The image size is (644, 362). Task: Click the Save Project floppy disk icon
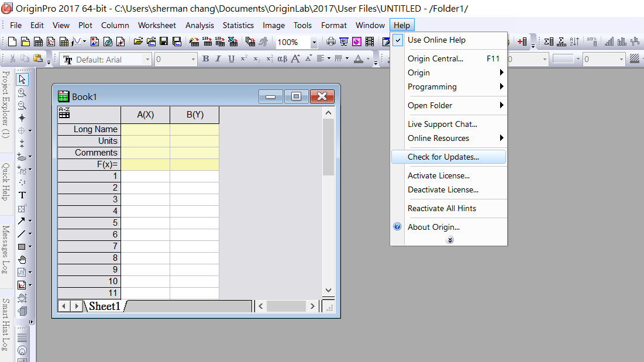coord(164,42)
